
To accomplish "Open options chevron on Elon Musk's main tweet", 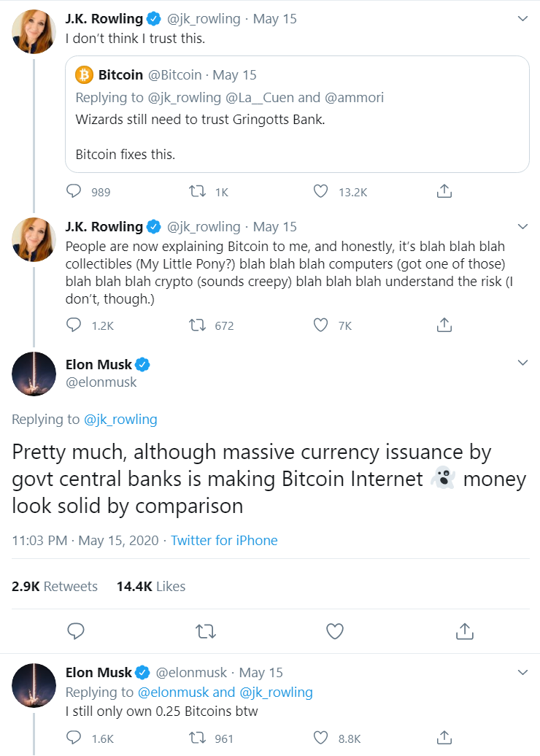I will tap(522, 363).
